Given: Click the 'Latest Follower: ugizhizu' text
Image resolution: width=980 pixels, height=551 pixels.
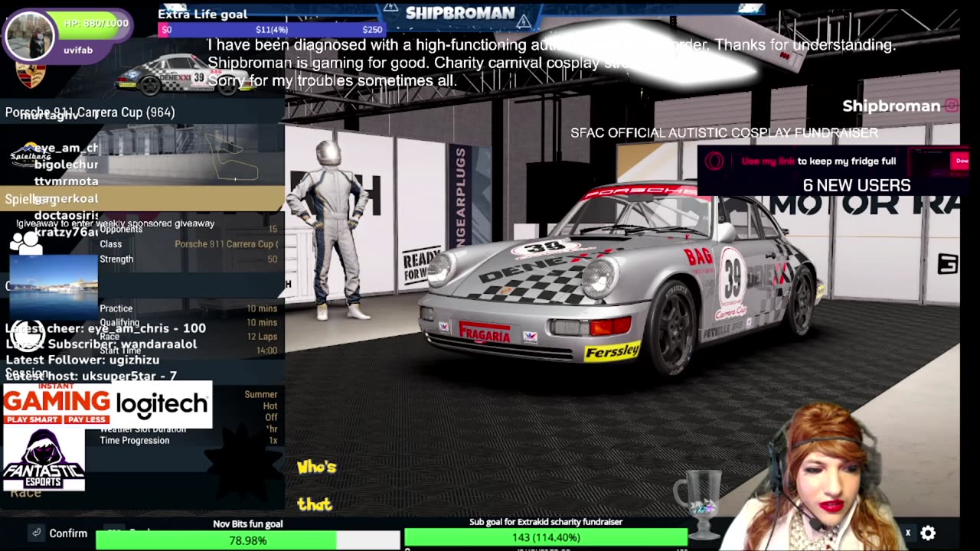Looking at the screenshot, I should click(83, 360).
